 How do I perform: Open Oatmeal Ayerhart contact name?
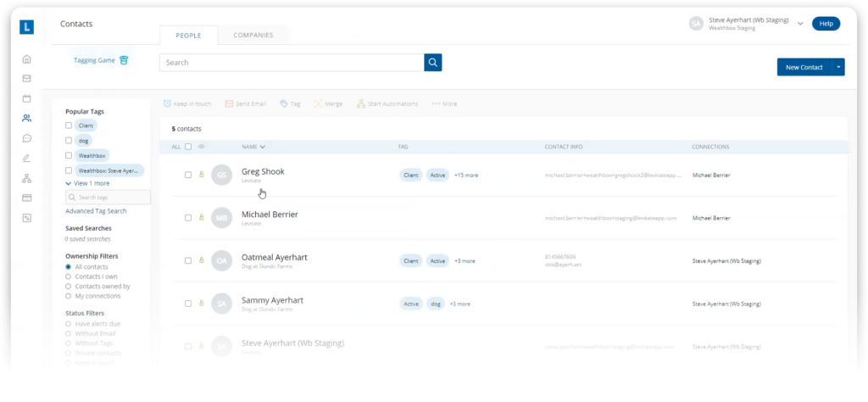275,258
